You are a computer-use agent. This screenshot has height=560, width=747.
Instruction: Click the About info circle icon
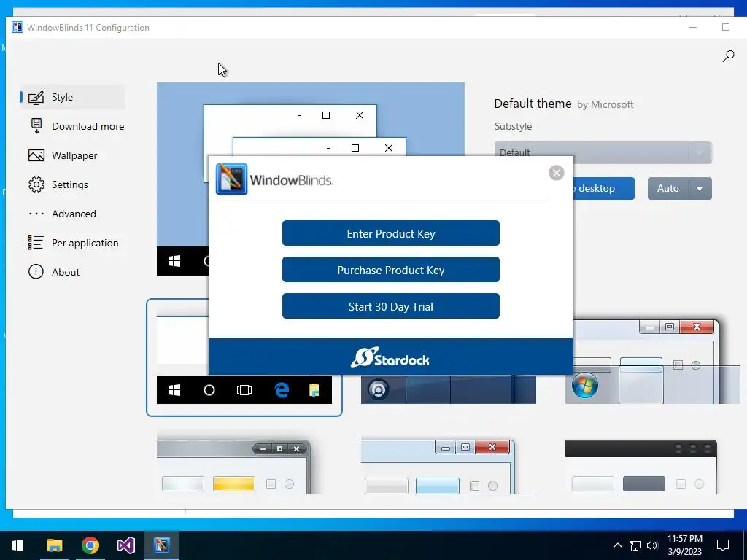pyautogui.click(x=36, y=272)
